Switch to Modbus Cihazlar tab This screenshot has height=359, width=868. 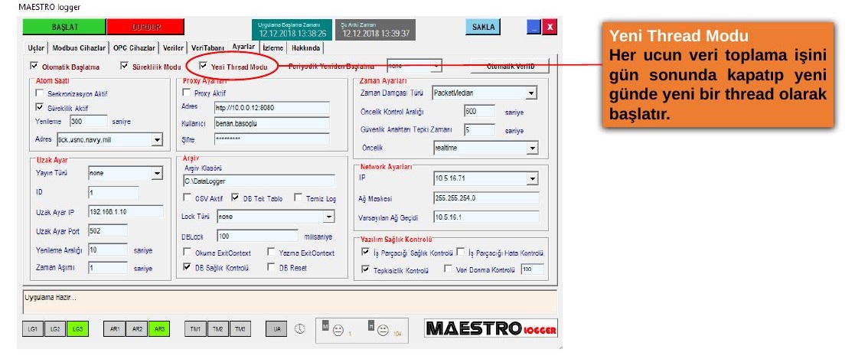pyautogui.click(x=79, y=48)
